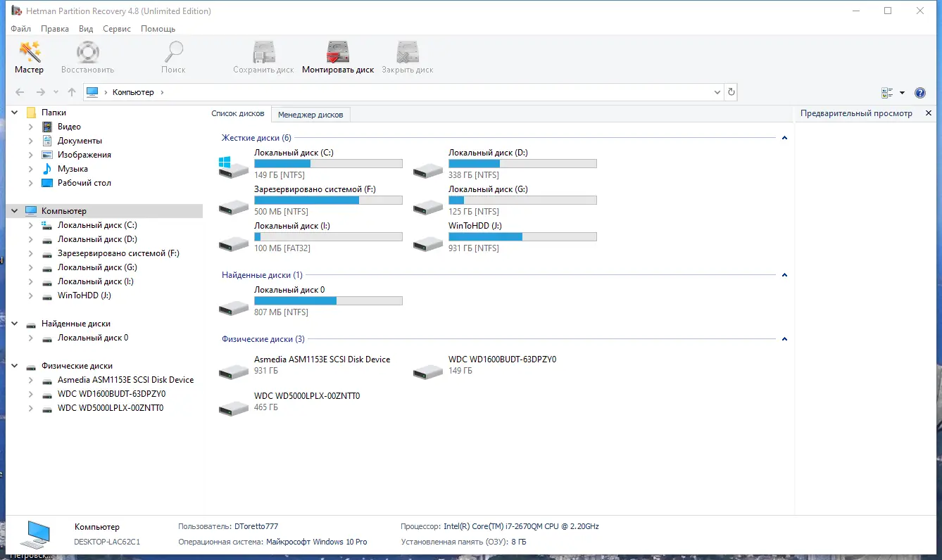Image resolution: width=942 pixels, height=560 pixels.
Task: Open the view mode dropdown arrow
Action: click(902, 93)
